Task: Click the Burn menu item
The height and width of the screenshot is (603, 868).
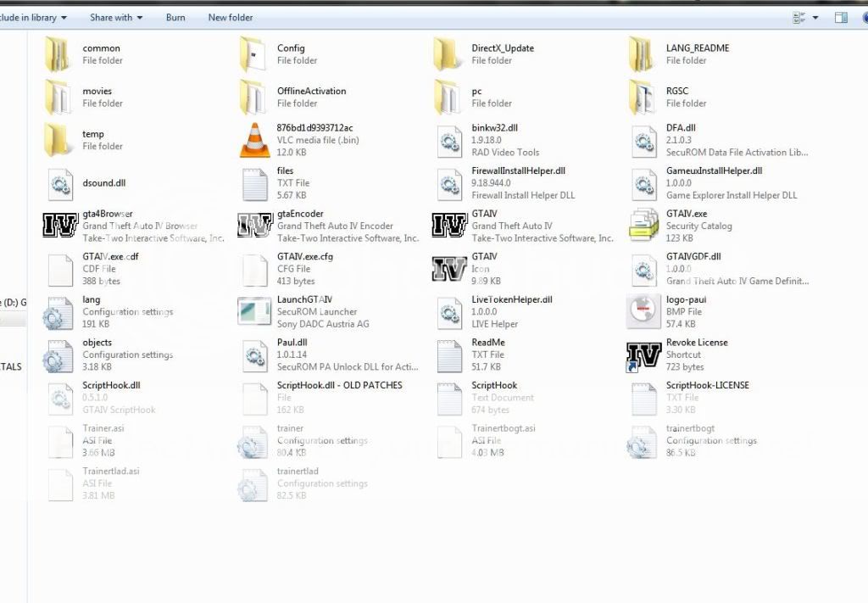Action: coord(175,16)
